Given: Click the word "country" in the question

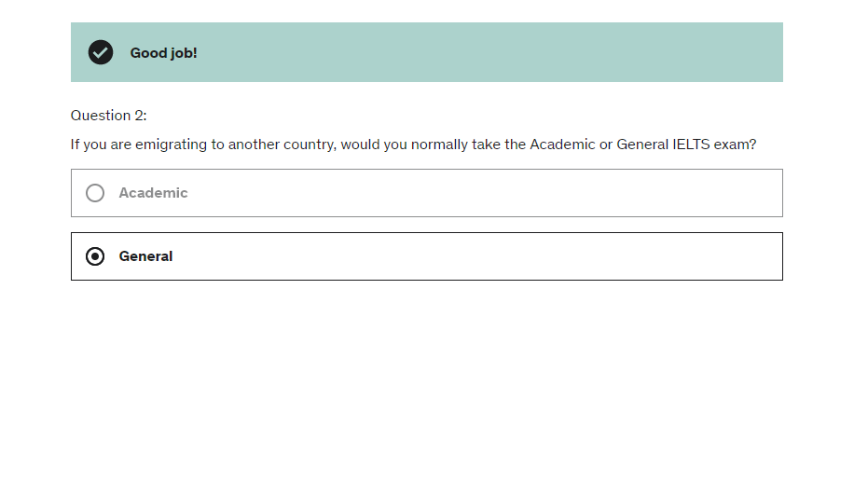Looking at the screenshot, I should (308, 145).
